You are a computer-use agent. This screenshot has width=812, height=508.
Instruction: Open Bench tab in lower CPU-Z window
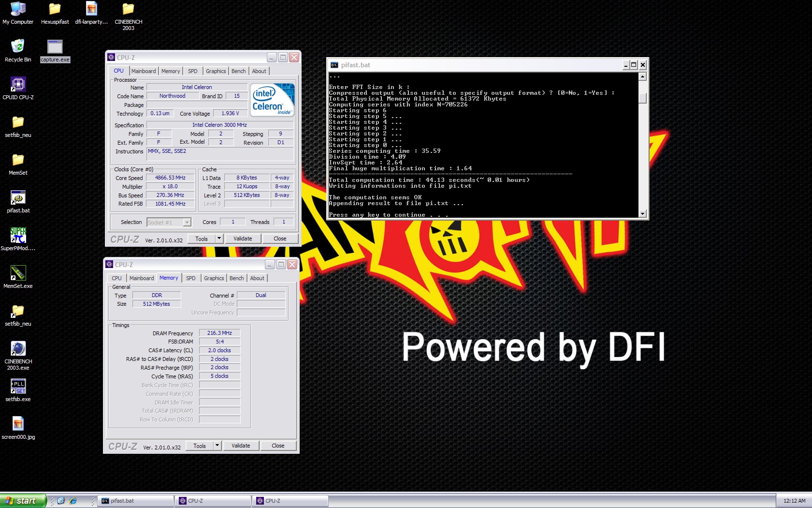point(236,278)
